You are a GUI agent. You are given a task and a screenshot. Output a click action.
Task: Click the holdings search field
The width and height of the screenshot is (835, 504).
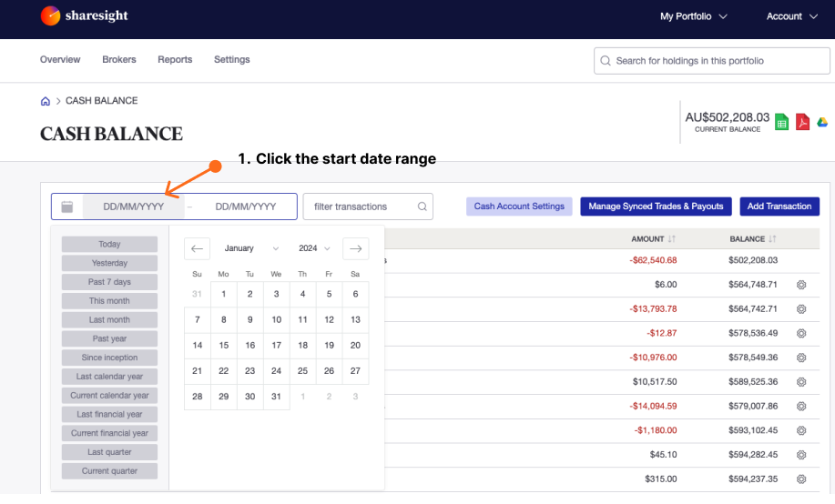pos(712,61)
